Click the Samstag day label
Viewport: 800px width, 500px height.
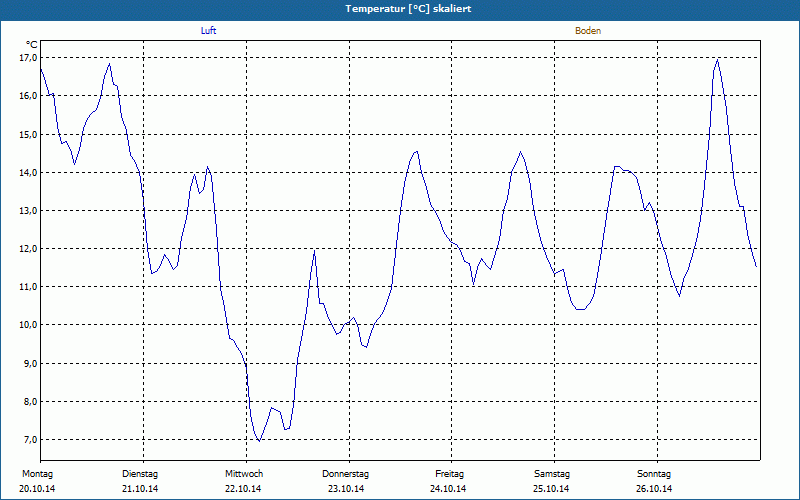pos(552,474)
